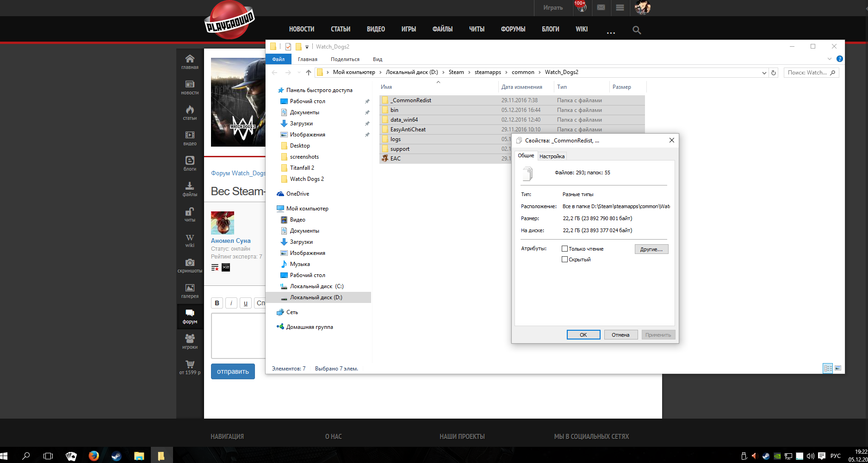The width and height of the screenshot is (868, 463).
Task: Open the address bar history dropdown
Action: (x=764, y=73)
